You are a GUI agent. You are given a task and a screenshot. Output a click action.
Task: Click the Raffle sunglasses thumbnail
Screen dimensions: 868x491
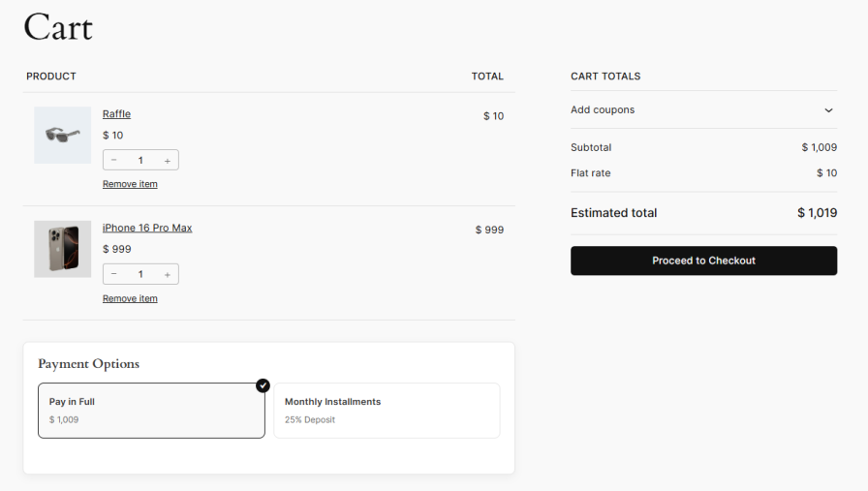[63, 135]
